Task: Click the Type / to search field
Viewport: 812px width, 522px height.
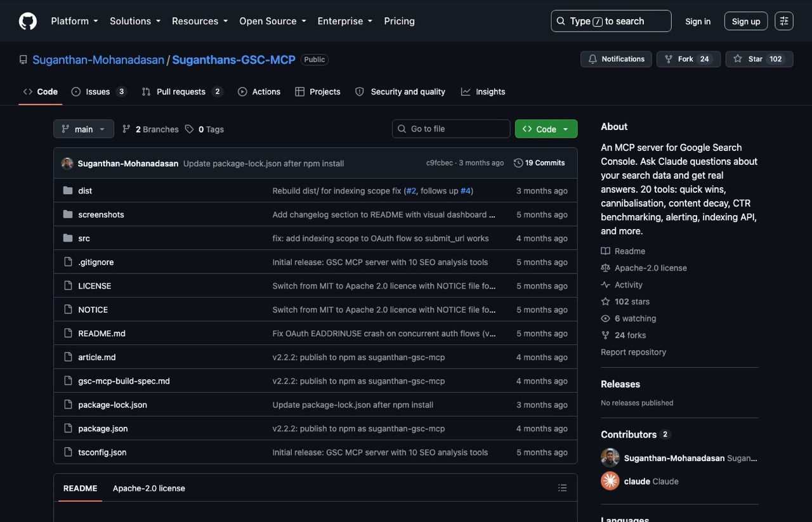Action: pos(611,21)
